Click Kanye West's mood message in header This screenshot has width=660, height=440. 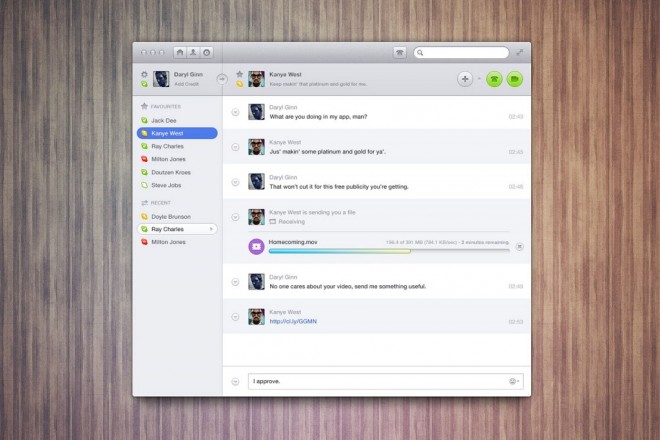coord(318,84)
